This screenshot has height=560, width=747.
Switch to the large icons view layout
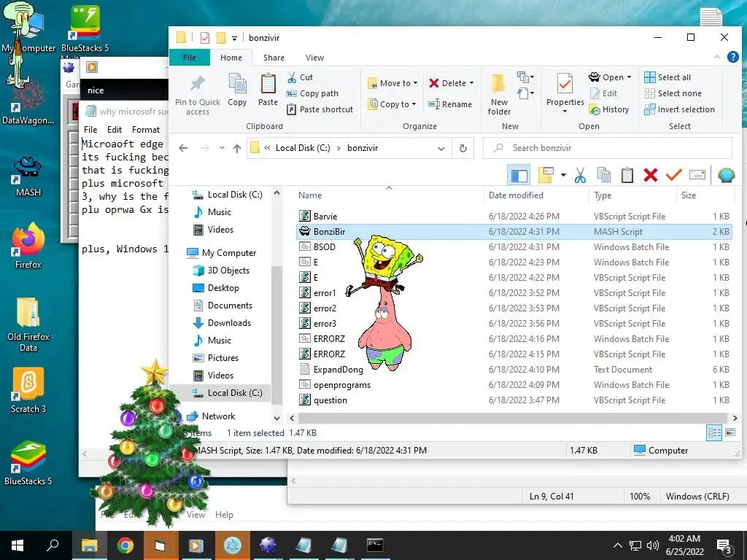coord(729,433)
